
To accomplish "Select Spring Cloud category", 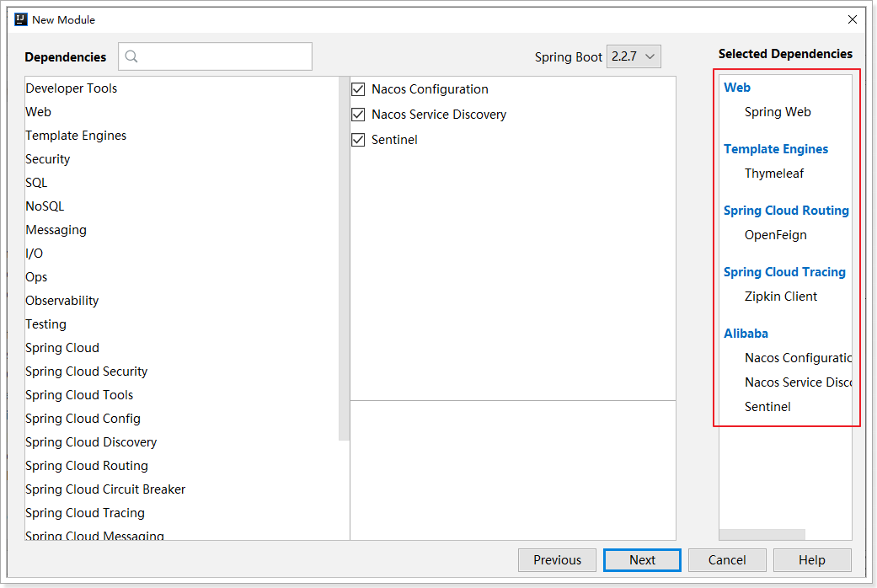I will pyautogui.click(x=62, y=347).
